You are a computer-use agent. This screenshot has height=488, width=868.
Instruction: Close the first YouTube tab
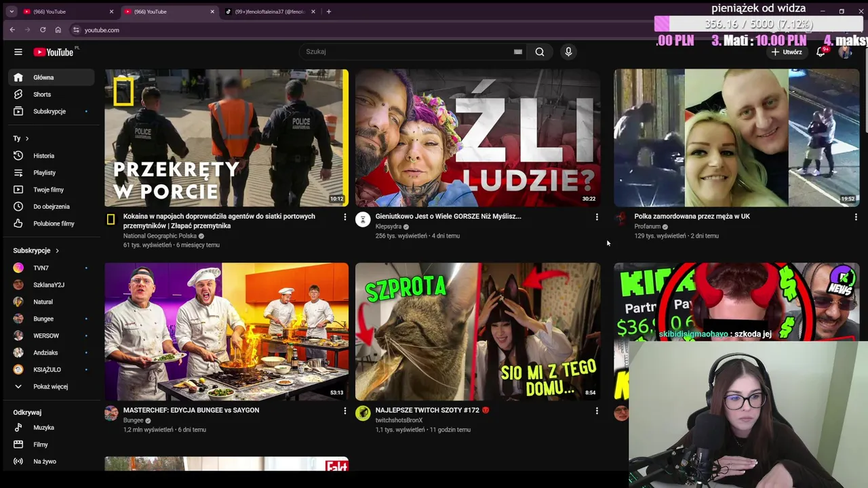pyautogui.click(x=111, y=12)
